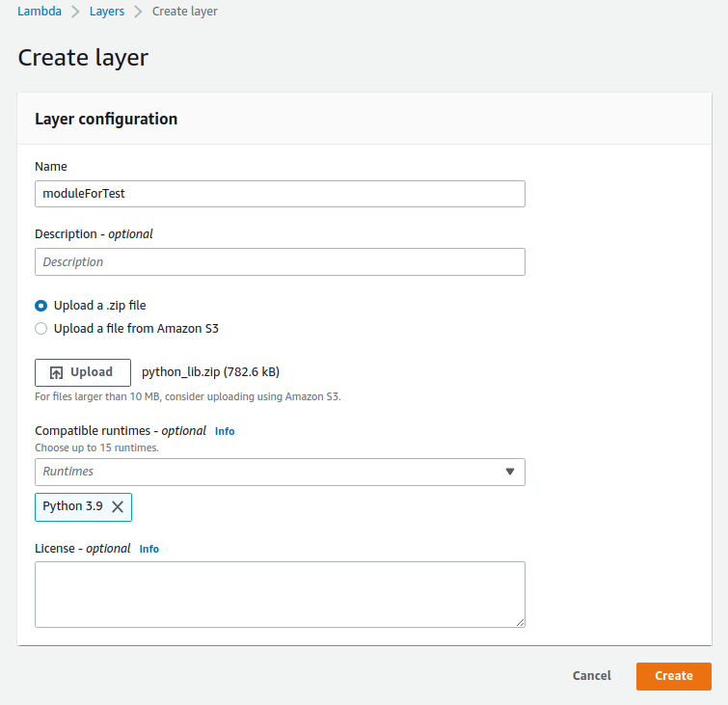Click the Upload button
The width and height of the screenshot is (728, 705).
click(x=83, y=372)
